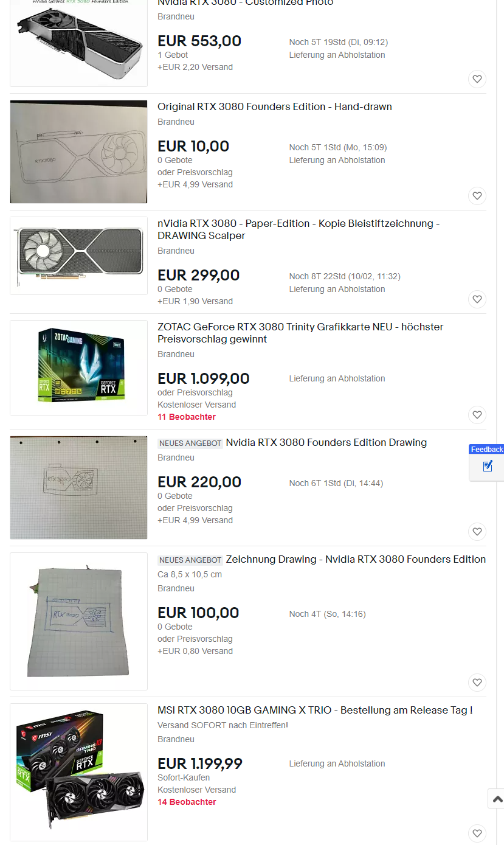504x845 pixels.
Task: Watch the MSI GAMING X TRIO listing
Action: coord(477,833)
